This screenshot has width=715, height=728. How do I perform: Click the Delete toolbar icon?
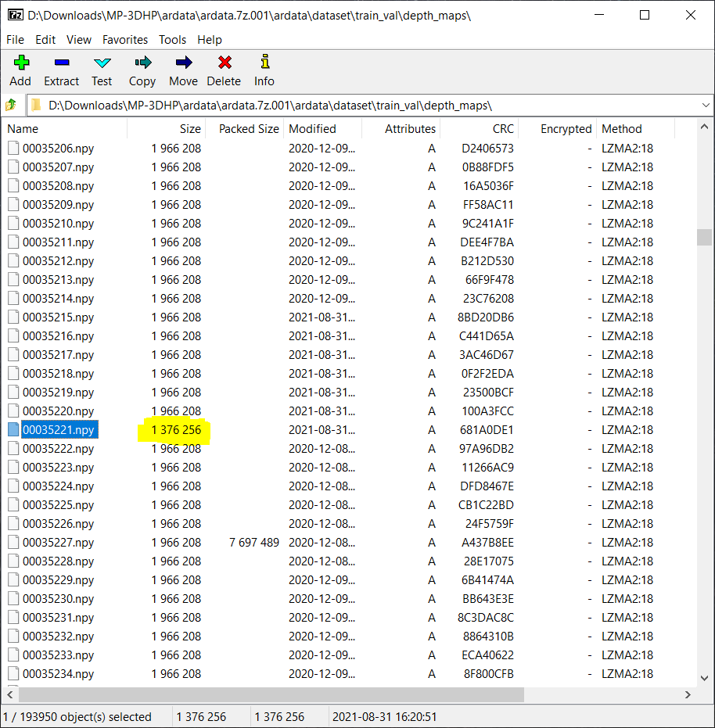[224, 70]
